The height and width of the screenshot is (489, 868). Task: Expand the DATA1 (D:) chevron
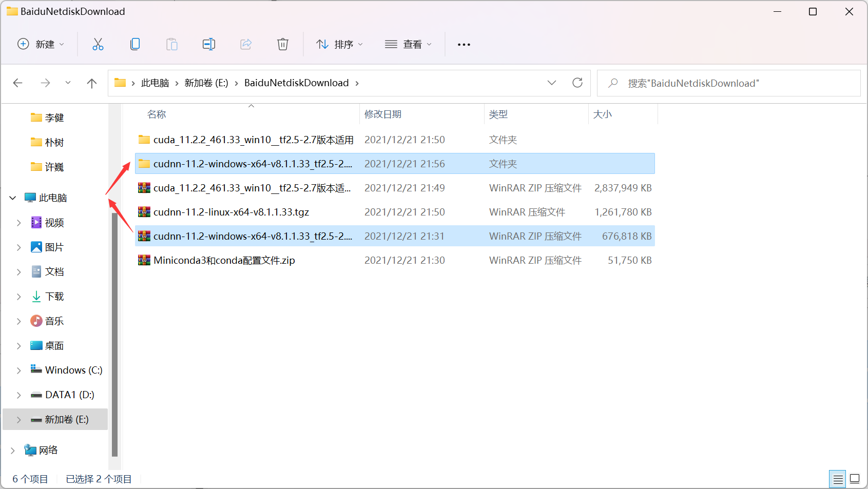click(x=19, y=395)
